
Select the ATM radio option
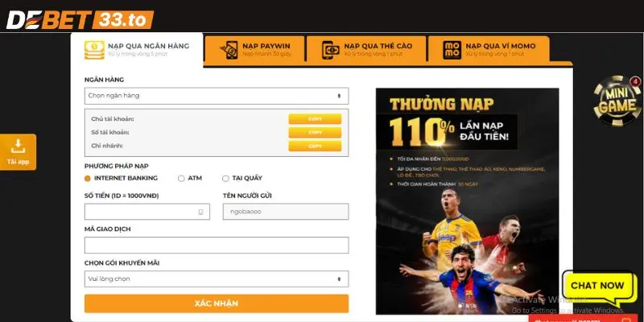181,178
